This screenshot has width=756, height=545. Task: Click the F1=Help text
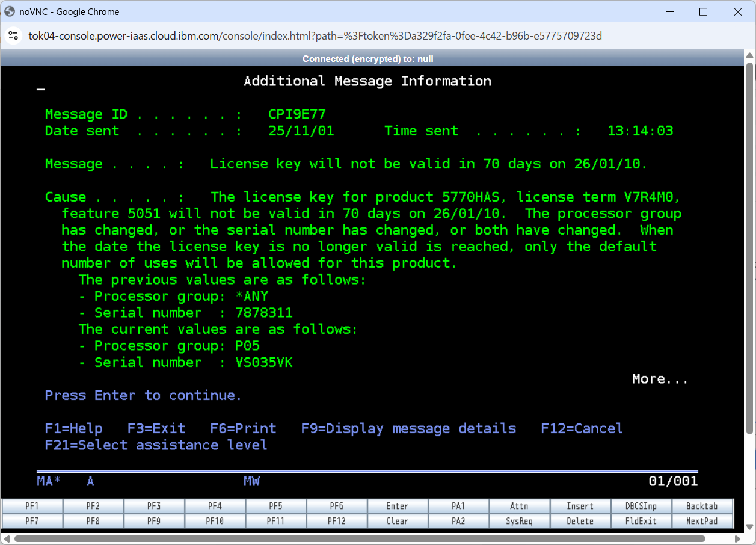tap(74, 428)
